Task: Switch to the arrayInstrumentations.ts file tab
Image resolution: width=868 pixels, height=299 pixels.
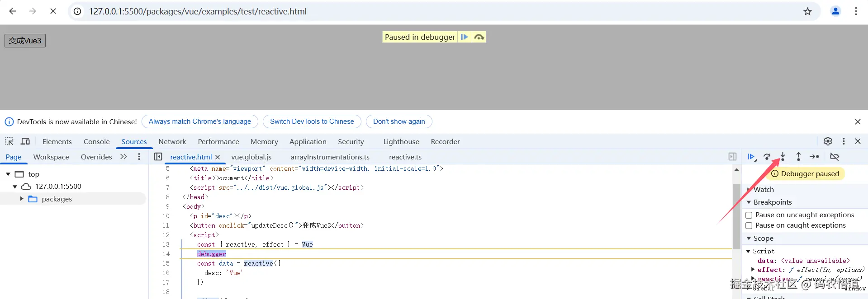Action: coord(330,157)
